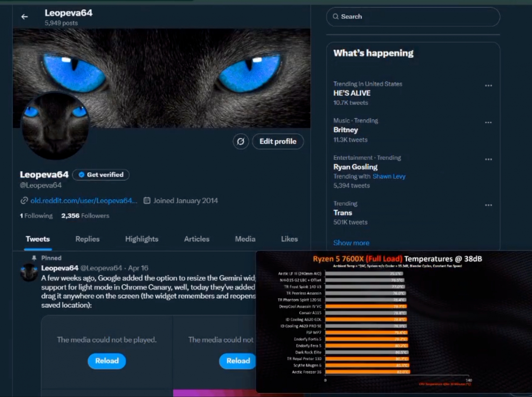The width and height of the screenshot is (532, 397).
Task: Open the Leopeva64 profile avatar picture
Action: click(55, 126)
